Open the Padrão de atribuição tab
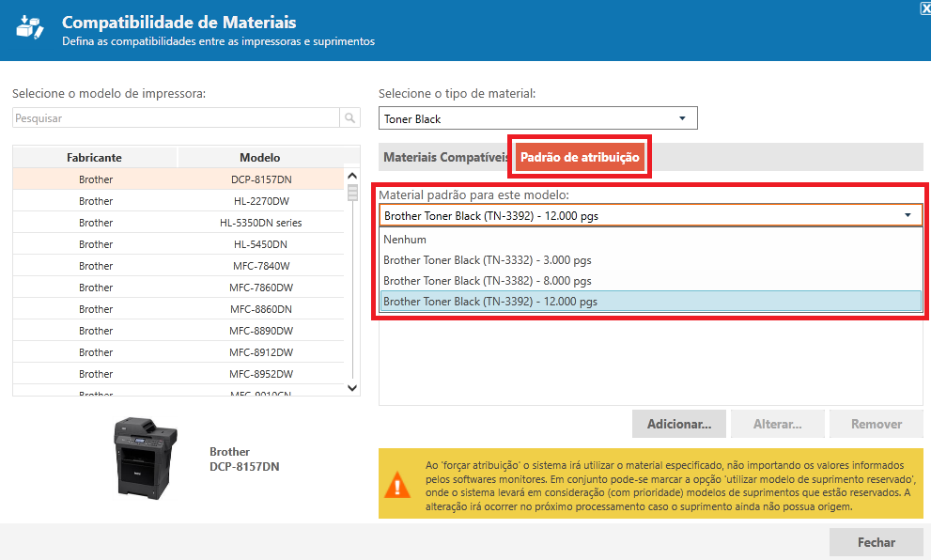 coord(580,158)
